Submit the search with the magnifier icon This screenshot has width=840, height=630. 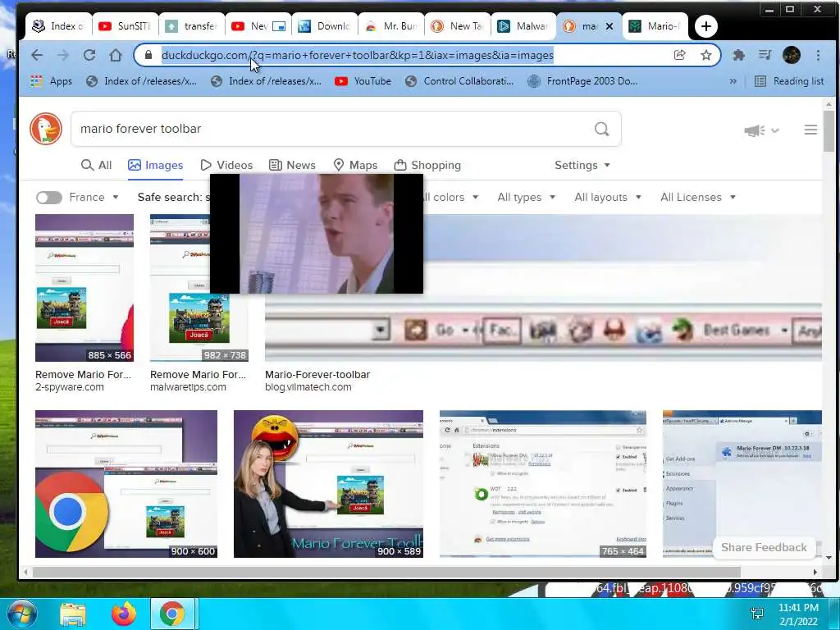tap(601, 129)
